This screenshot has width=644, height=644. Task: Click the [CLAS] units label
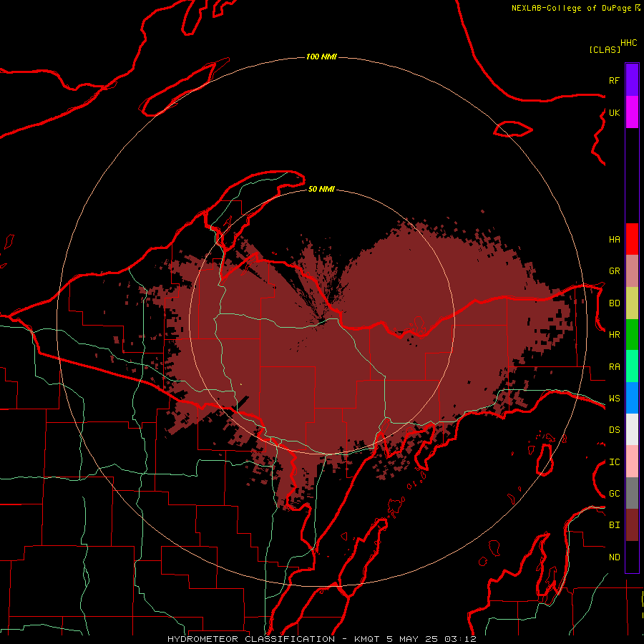point(605,49)
